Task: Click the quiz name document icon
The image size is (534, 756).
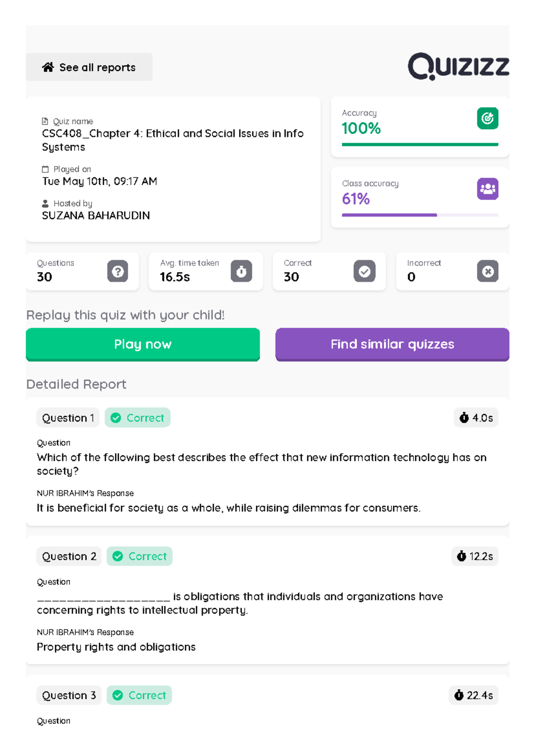Action: [x=46, y=121]
